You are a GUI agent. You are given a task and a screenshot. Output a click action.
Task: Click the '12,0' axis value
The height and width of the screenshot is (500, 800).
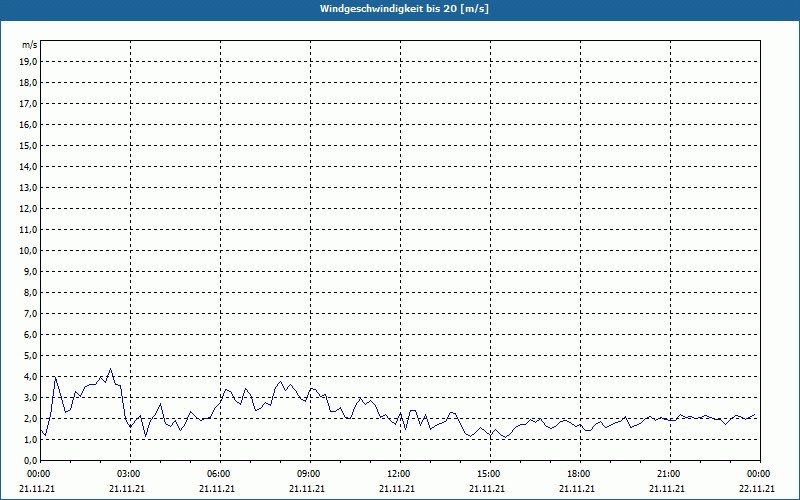[x=28, y=209]
